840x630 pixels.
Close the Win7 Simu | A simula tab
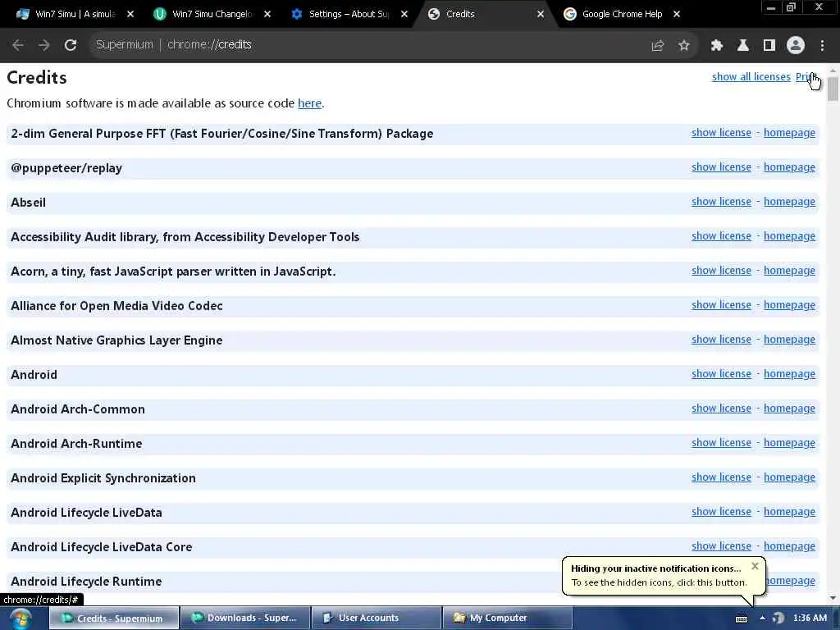pyautogui.click(x=130, y=15)
